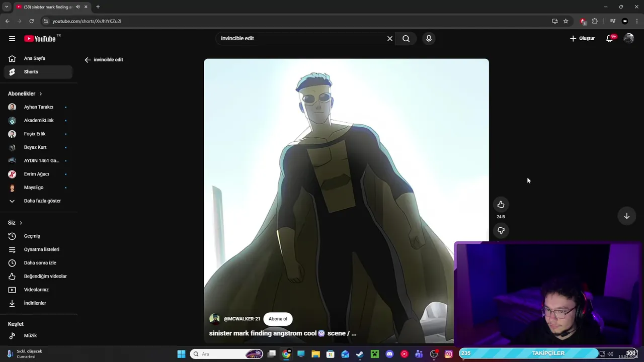Open Geçmiş history
Image resolution: width=644 pixels, height=362 pixels.
[x=38, y=236]
